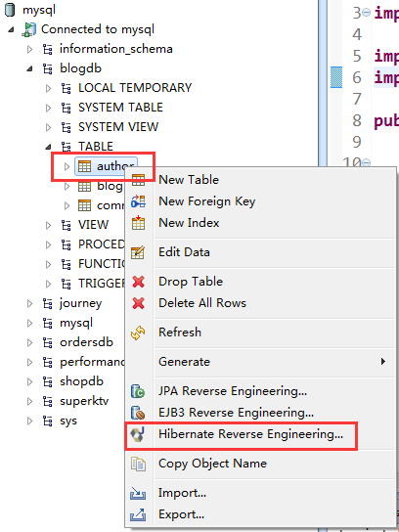Choose Drop Table menu entry

coord(191,282)
